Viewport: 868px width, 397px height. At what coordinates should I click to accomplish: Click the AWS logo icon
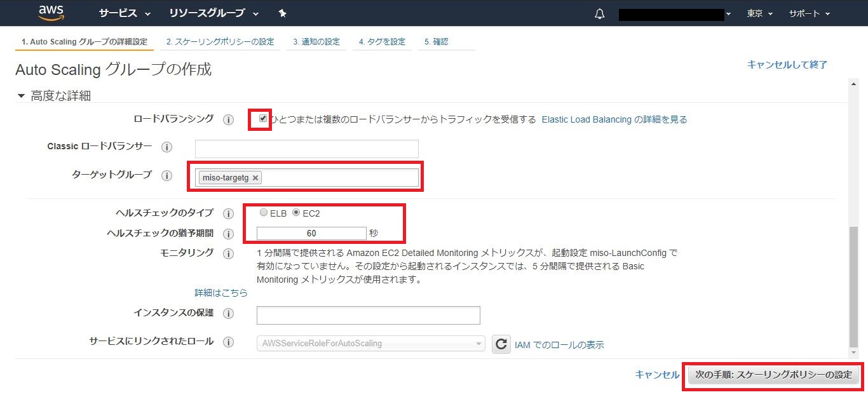click(51, 13)
